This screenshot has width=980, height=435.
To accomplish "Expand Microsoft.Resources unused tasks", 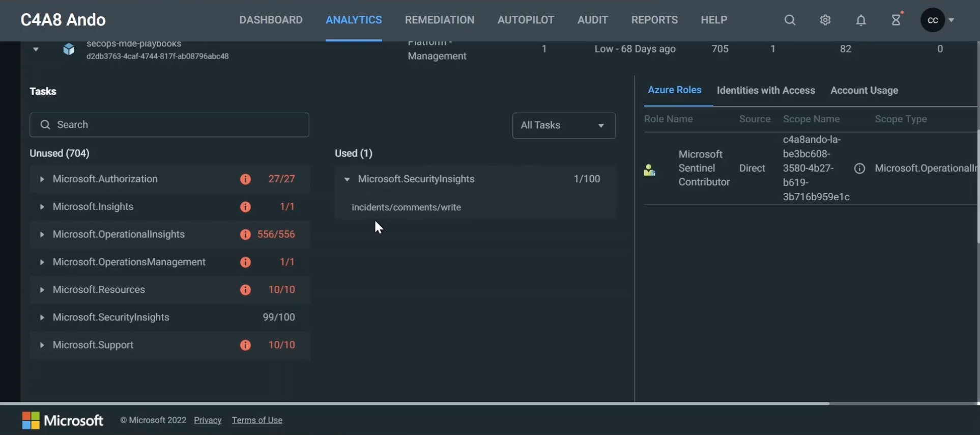I will point(42,290).
